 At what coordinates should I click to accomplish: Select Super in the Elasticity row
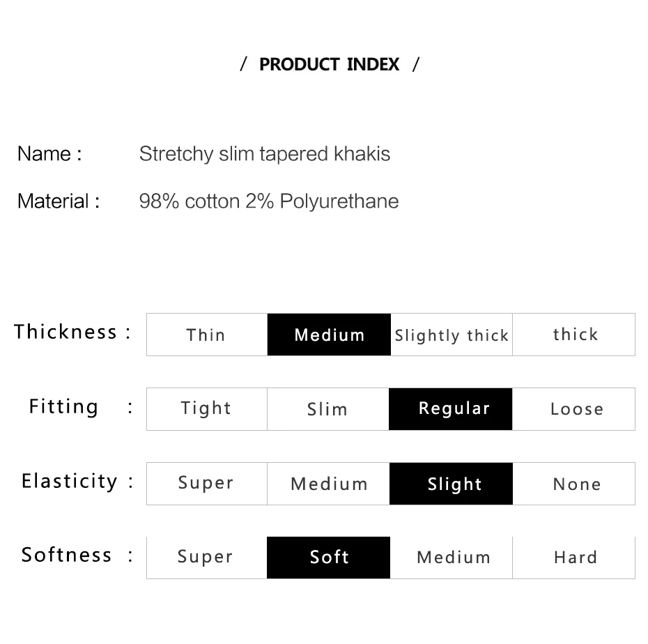pos(206,484)
